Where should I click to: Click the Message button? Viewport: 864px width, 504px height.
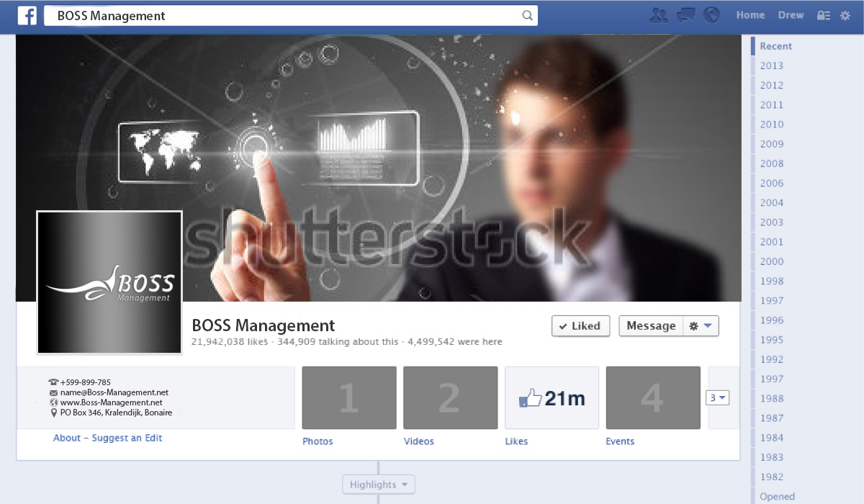pyautogui.click(x=651, y=325)
